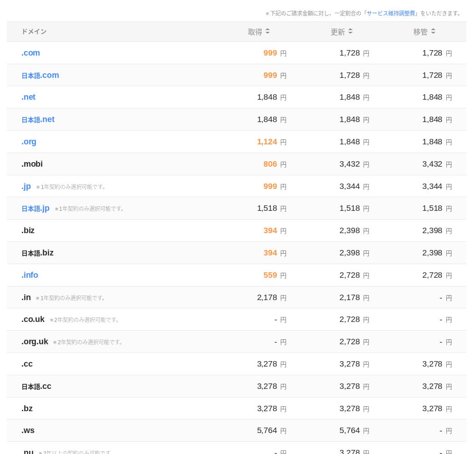This screenshot has width=476, height=454.
Task: Open the 日本語.net domain link
Action: (38, 119)
